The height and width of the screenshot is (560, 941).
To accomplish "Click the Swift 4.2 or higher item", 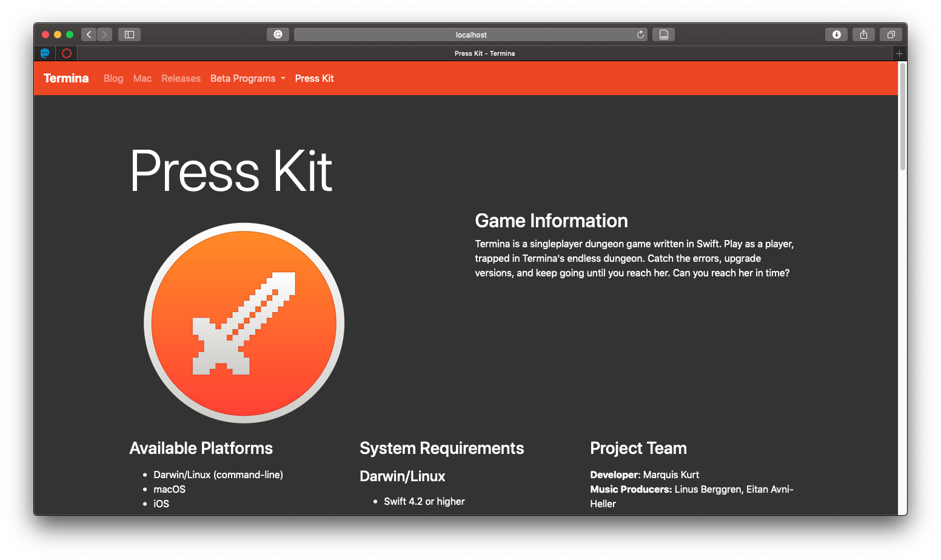I will coord(424,501).
